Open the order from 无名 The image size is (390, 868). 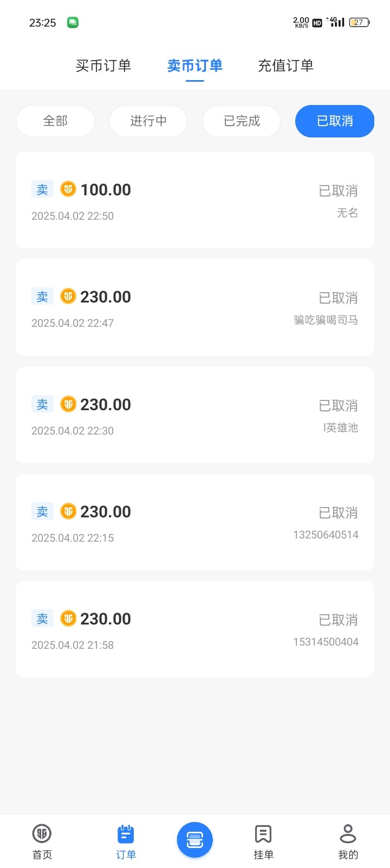(x=195, y=200)
